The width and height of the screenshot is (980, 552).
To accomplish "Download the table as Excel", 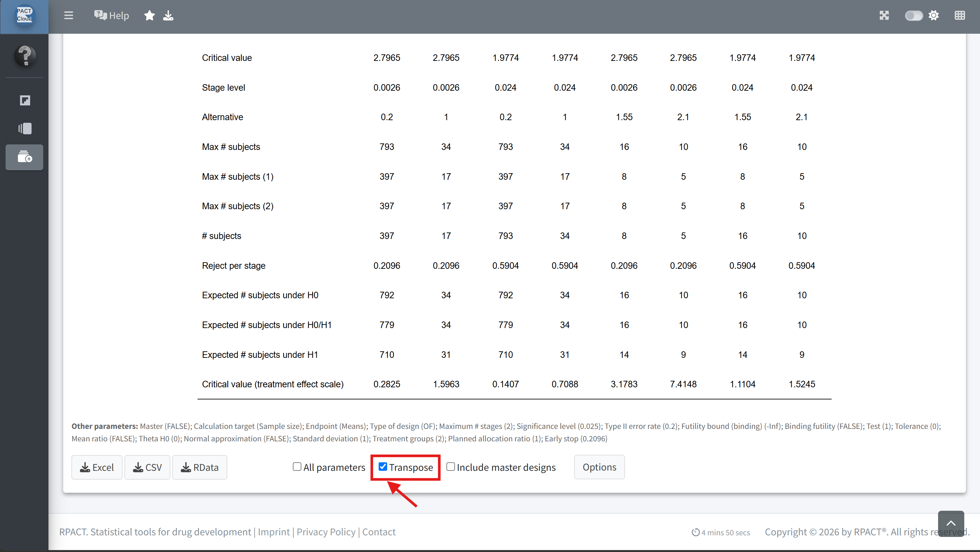I will point(97,467).
